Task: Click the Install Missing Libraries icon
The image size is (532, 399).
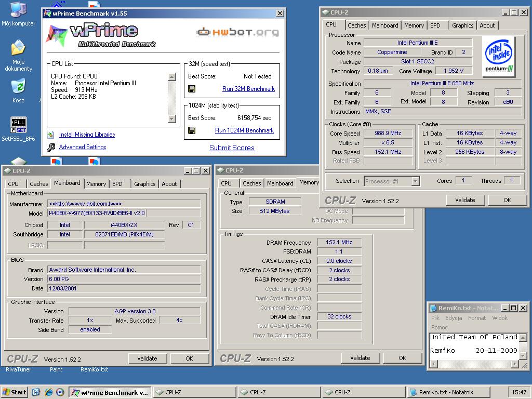Action: 50,135
